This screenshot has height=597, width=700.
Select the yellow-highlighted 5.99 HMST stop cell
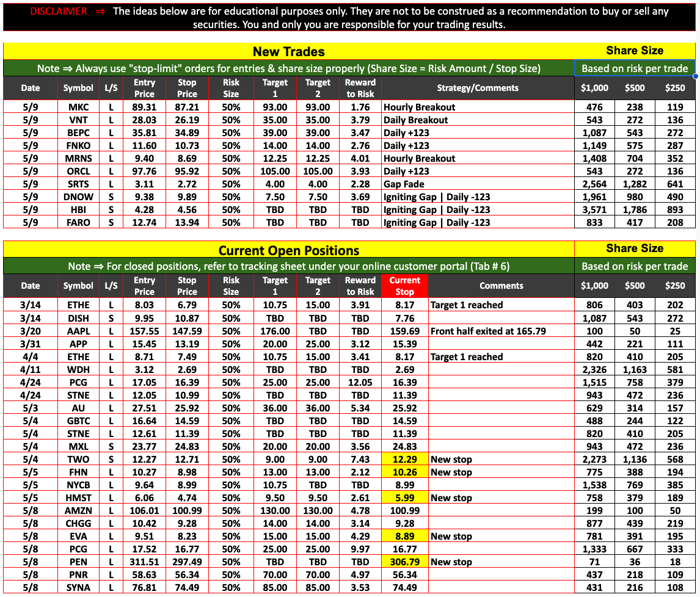(404, 497)
